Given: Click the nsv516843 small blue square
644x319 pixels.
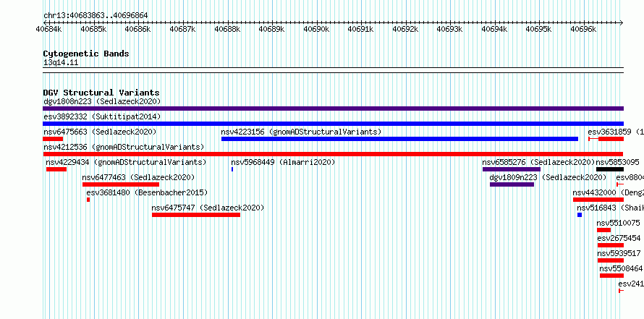Looking at the screenshot, I should (580, 215).
